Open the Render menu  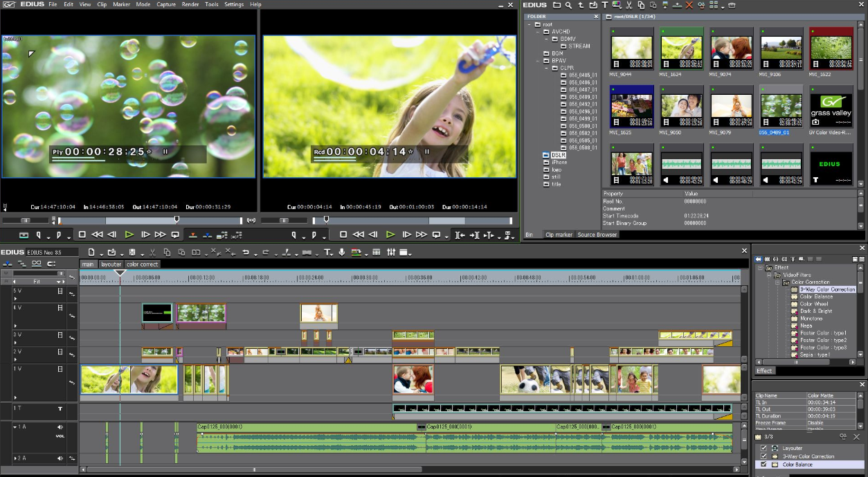click(190, 4)
